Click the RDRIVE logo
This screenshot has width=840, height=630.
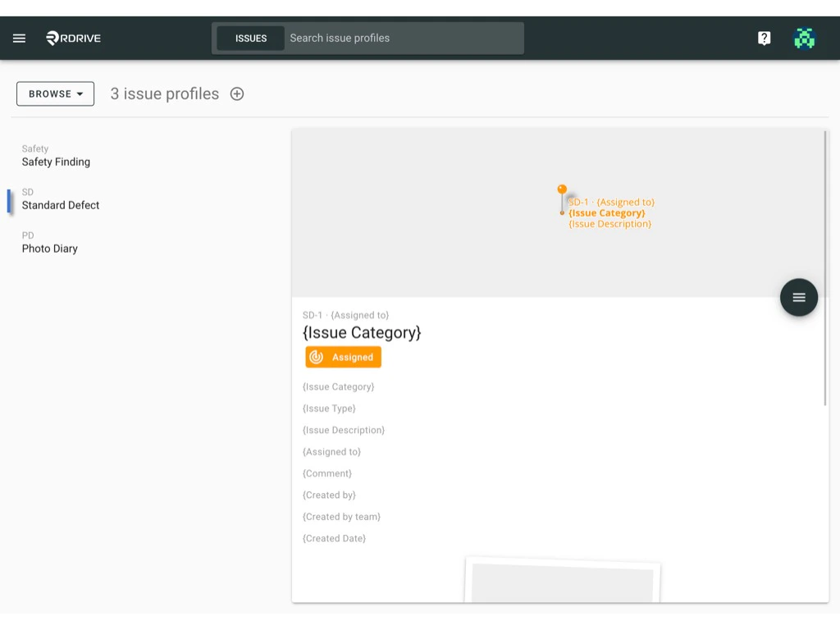tap(72, 37)
